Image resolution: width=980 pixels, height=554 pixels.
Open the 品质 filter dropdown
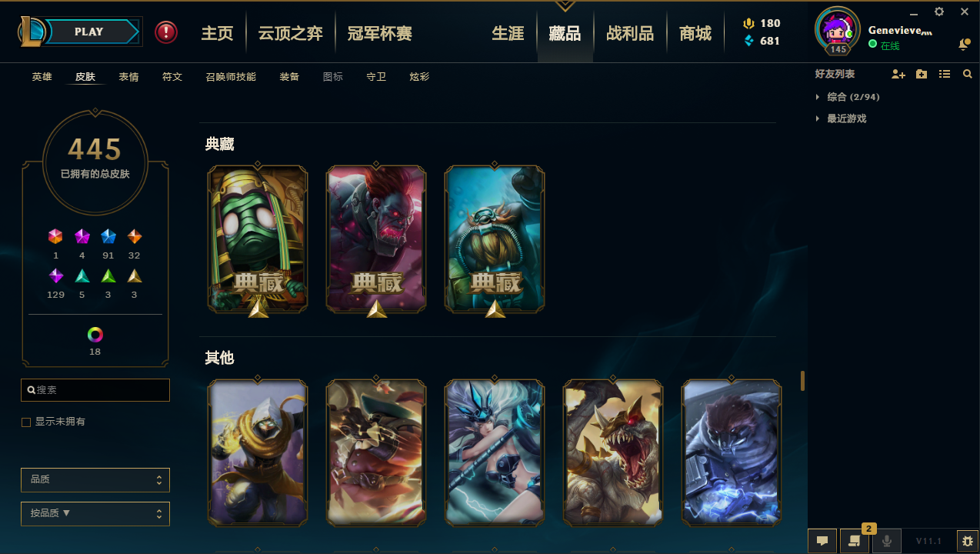pos(95,480)
